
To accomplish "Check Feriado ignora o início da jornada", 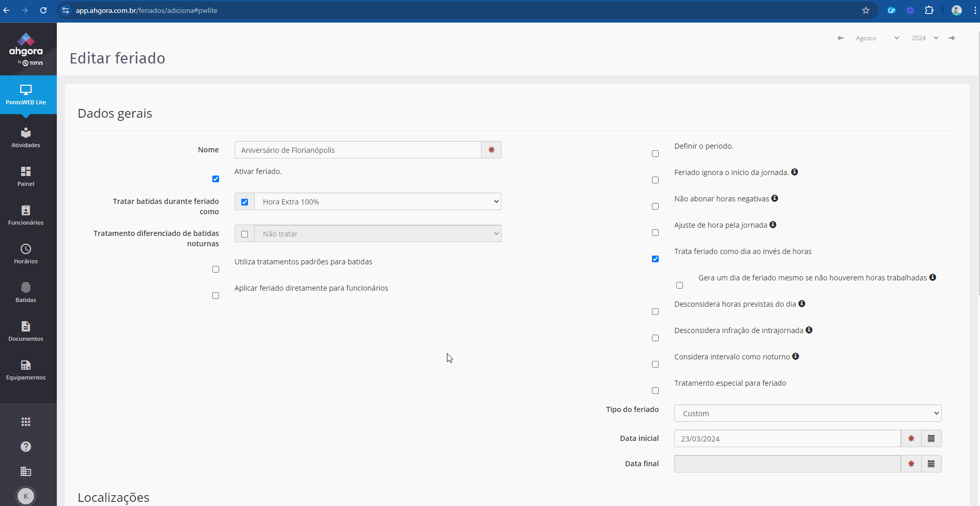I will [655, 180].
